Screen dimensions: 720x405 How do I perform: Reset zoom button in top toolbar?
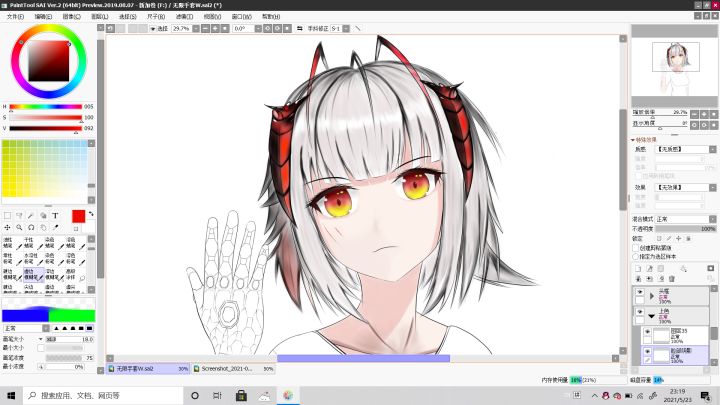click(x=225, y=28)
